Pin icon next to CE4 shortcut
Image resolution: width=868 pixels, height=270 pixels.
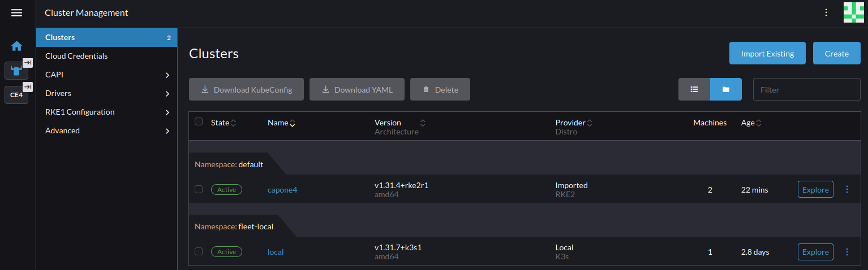point(28,87)
